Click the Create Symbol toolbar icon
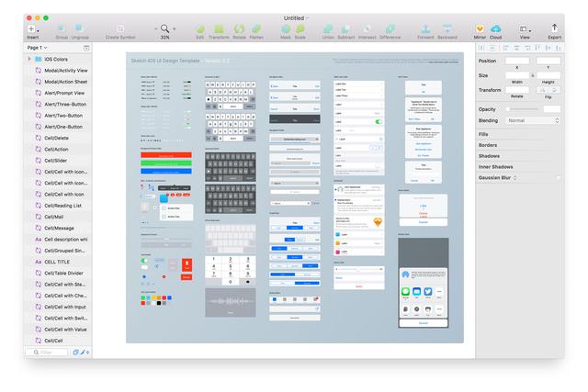The height and width of the screenshot is (392, 588). (120, 29)
